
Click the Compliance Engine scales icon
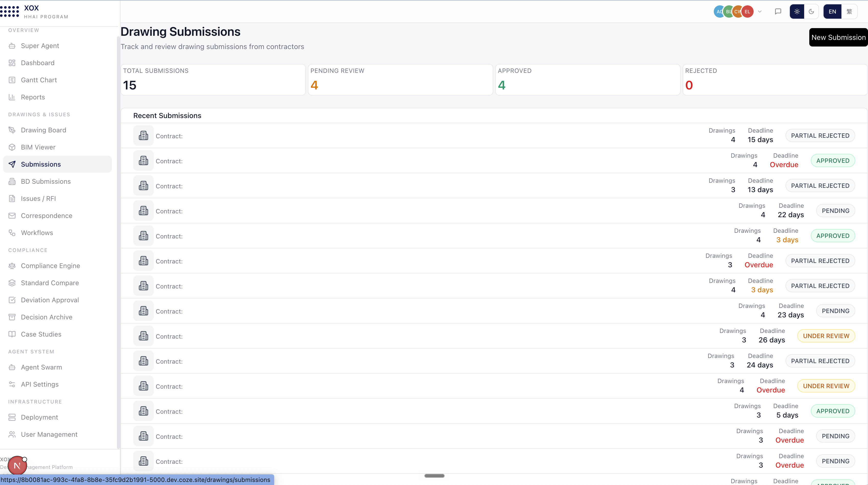tap(12, 266)
